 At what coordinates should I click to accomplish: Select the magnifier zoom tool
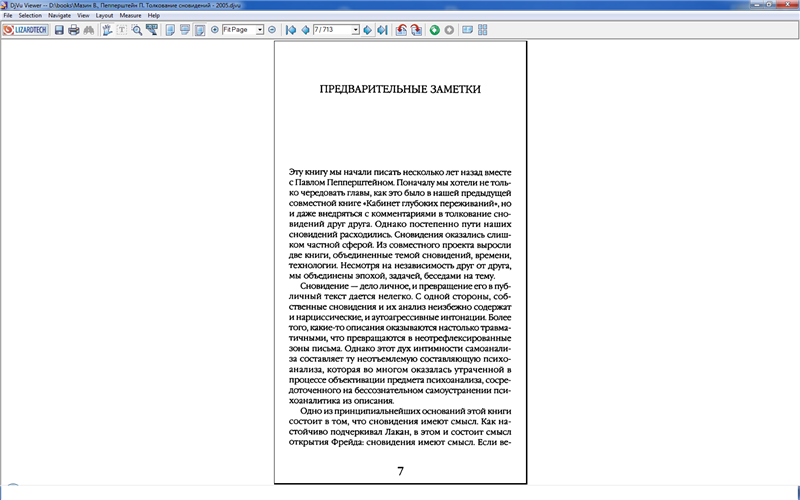137,30
